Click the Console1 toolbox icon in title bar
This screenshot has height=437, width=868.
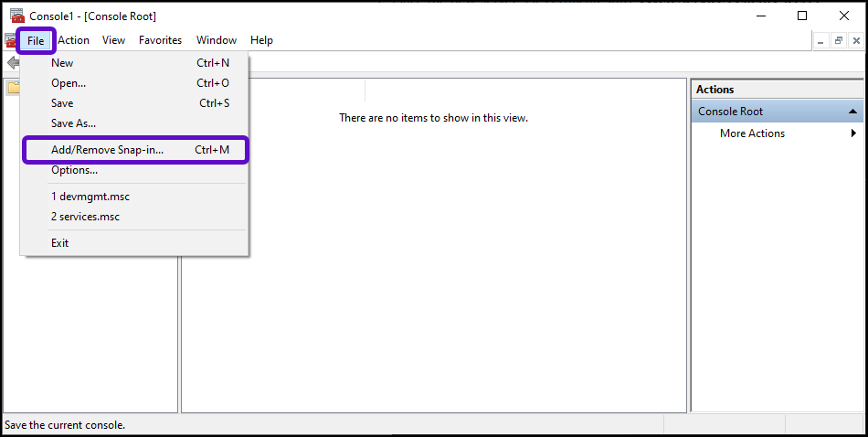pos(16,16)
